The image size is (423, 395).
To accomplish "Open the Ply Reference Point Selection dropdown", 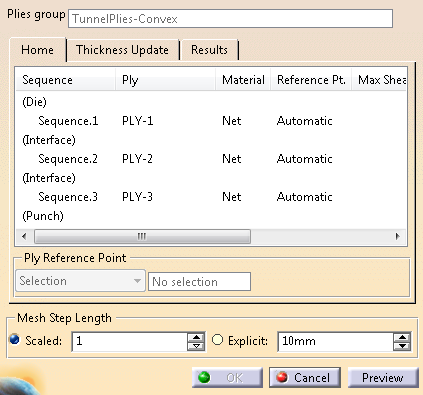I will coord(80,281).
